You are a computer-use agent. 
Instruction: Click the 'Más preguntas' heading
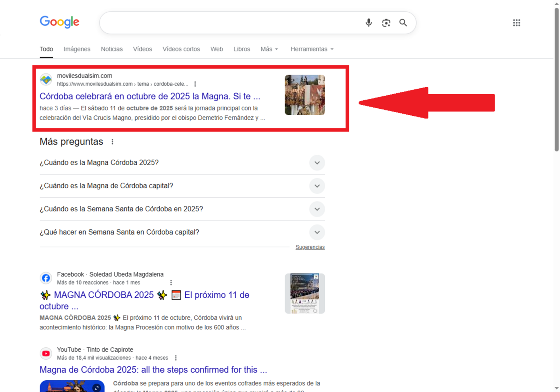coord(71,141)
